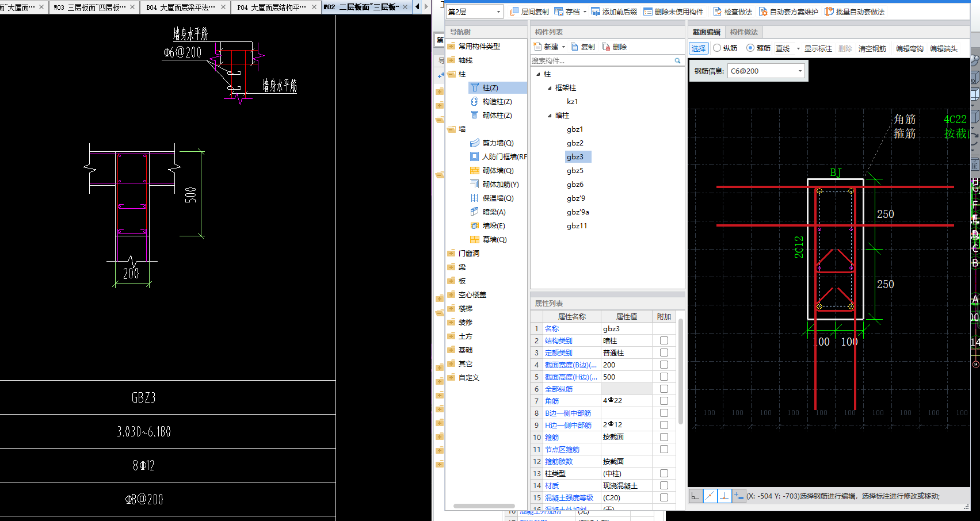The width and height of the screenshot is (980, 521).
Task: Select 砌体柱(Z) in navigation tree
Action: coord(497,115)
